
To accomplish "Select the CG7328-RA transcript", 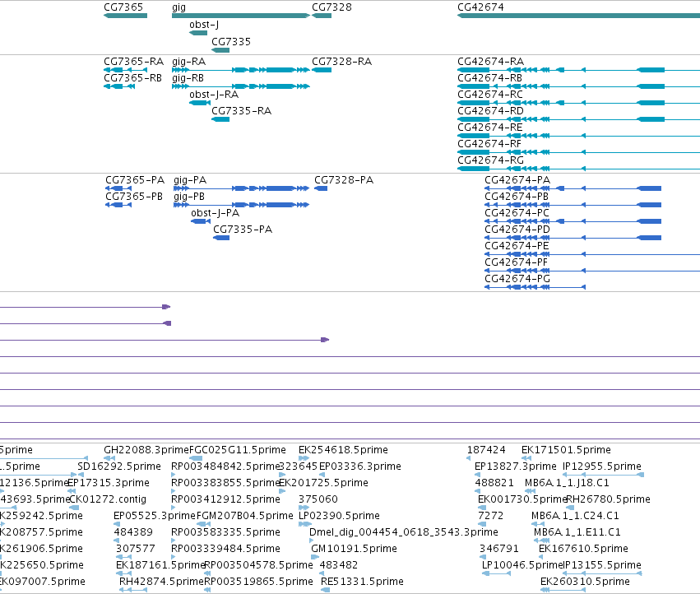I will click(322, 70).
